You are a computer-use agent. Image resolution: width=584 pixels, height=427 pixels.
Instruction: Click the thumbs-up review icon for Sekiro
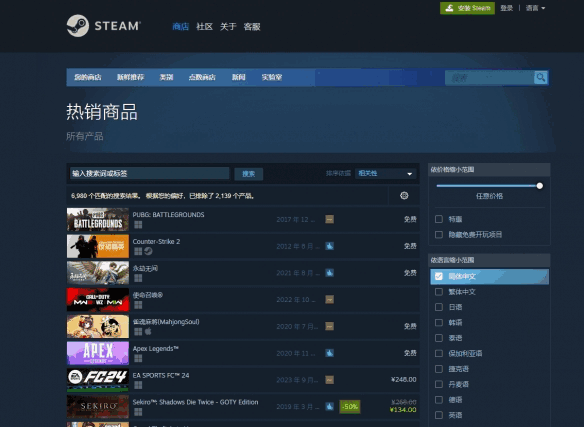(x=330, y=407)
